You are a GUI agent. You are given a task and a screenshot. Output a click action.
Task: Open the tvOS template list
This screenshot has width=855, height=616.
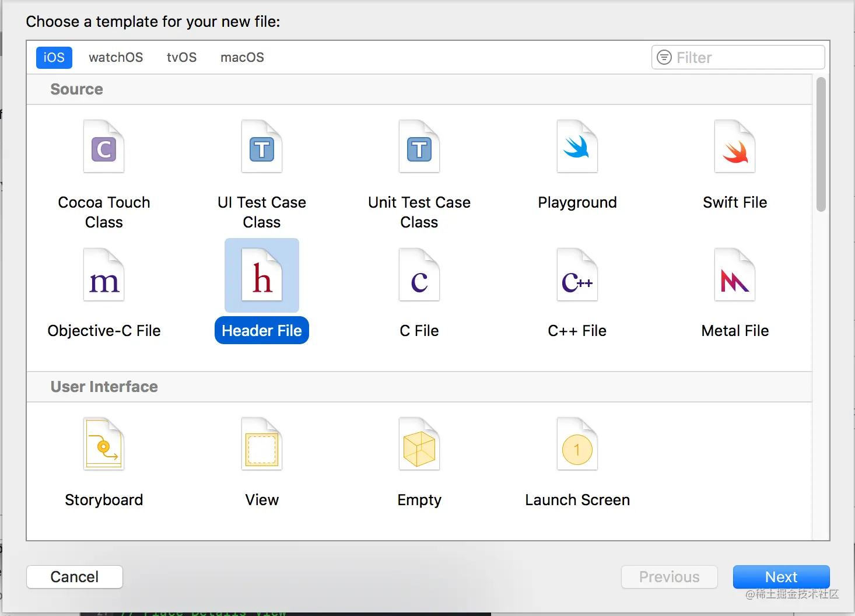181,57
